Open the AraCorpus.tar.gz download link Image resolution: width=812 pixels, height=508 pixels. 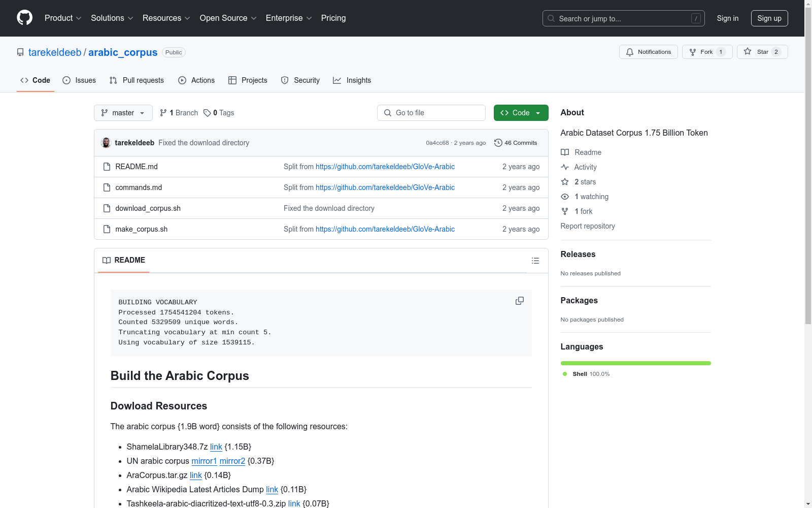click(x=196, y=475)
